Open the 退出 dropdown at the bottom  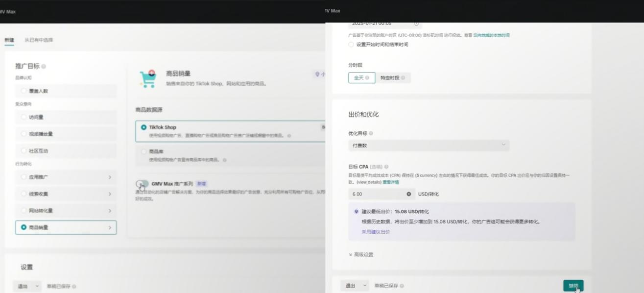pyautogui.click(x=355, y=285)
